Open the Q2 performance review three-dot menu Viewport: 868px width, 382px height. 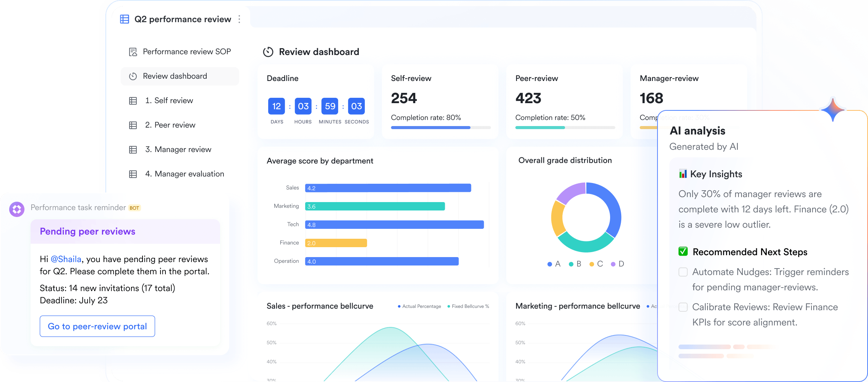point(239,19)
